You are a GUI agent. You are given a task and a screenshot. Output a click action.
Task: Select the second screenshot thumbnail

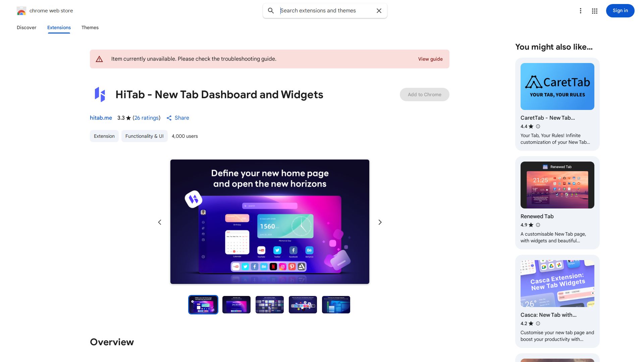(x=236, y=305)
